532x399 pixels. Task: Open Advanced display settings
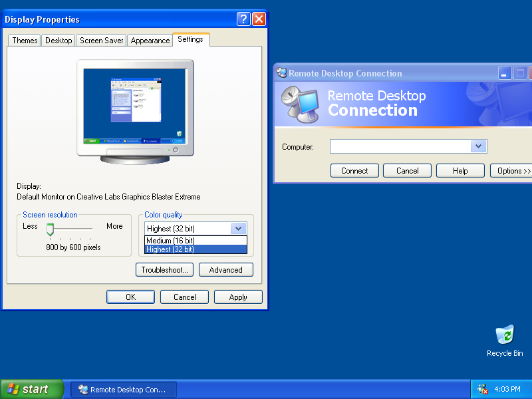coord(226,270)
